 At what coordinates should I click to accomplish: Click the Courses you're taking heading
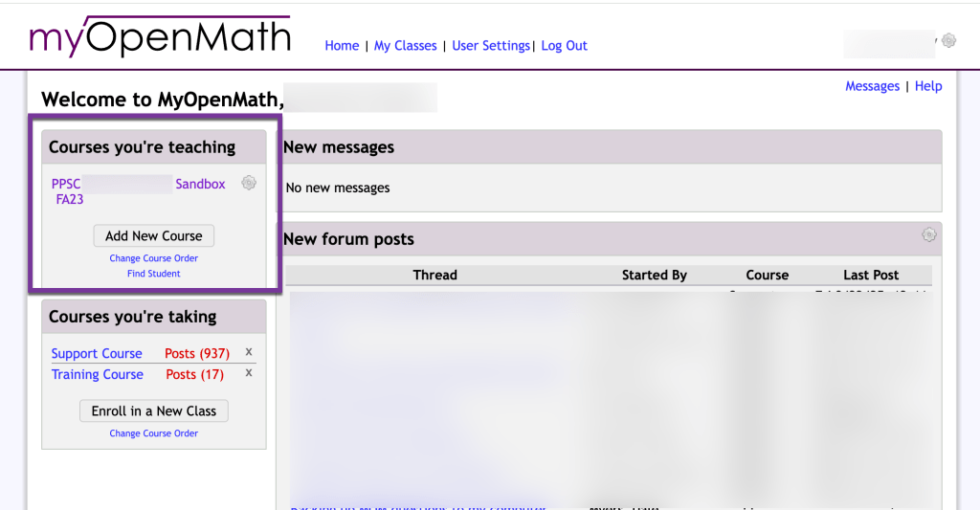(132, 317)
